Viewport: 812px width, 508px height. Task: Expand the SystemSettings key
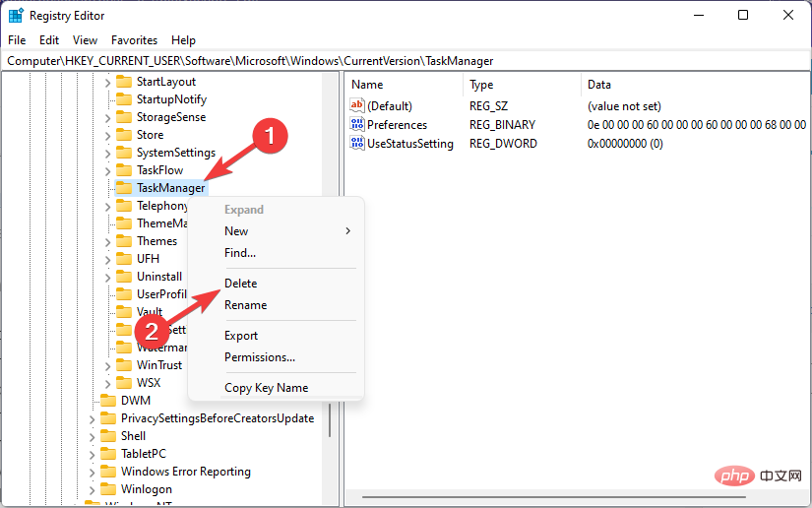click(x=107, y=154)
